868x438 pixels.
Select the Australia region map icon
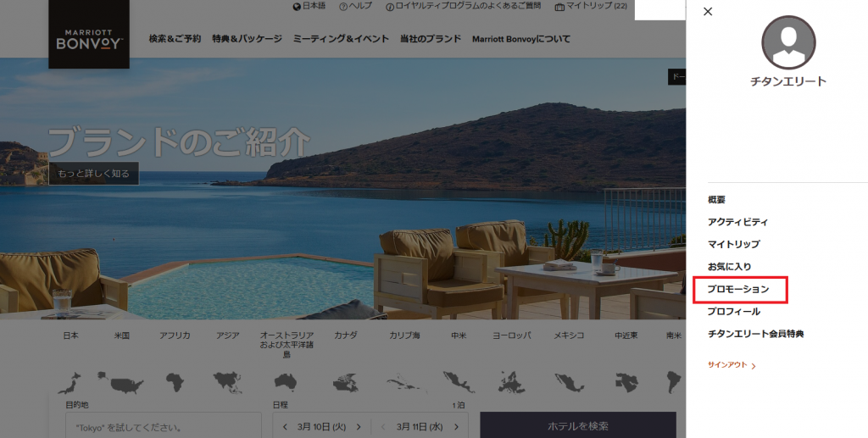[286, 381]
